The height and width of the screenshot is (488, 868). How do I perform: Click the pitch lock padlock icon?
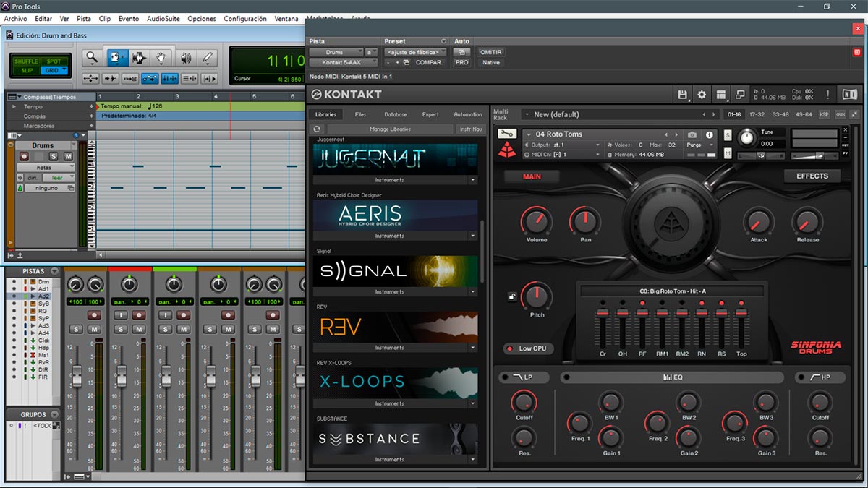[x=513, y=295]
